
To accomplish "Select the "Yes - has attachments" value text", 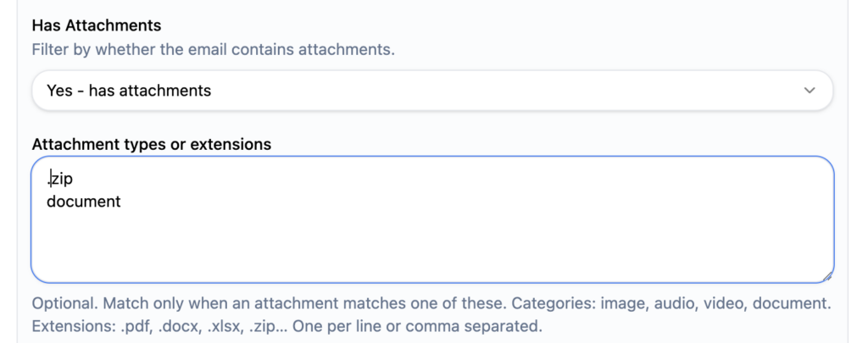I will (129, 91).
